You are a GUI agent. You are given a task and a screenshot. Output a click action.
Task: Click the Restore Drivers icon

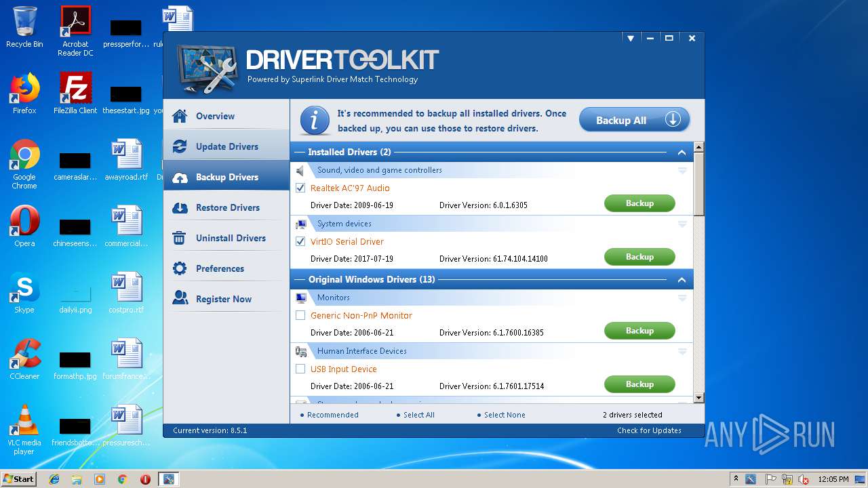click(x=180, y=207)
